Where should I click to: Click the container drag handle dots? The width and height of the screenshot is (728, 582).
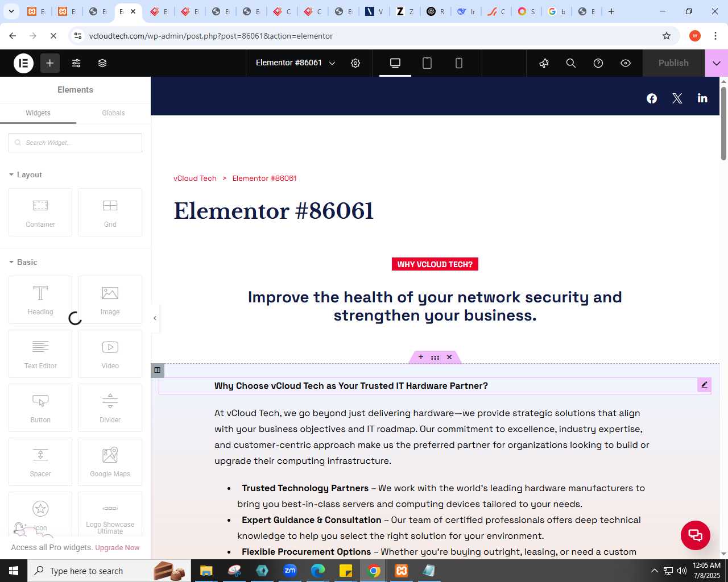tap(435, 357)
